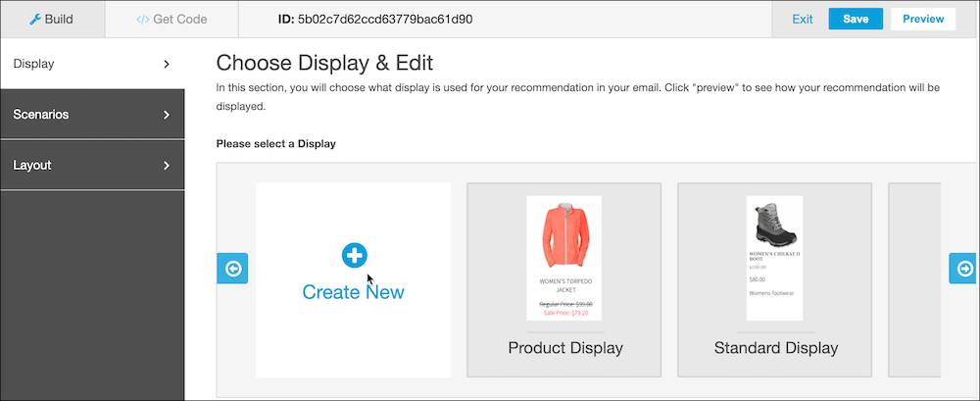The width and height of the screenshot is (980, 401).
Task: Click the Create New text link
Action: tap(353, 292)
